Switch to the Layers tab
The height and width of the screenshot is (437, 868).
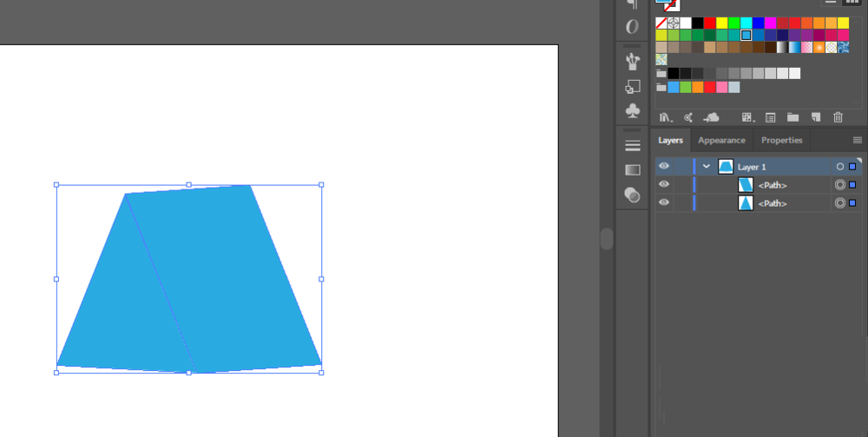(x=670, y=141)
